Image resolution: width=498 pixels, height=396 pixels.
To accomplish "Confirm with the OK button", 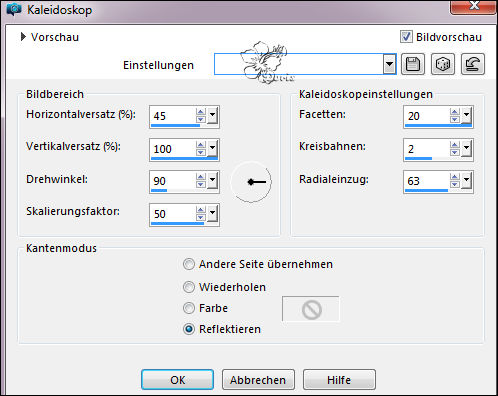I will click(177, 379).
